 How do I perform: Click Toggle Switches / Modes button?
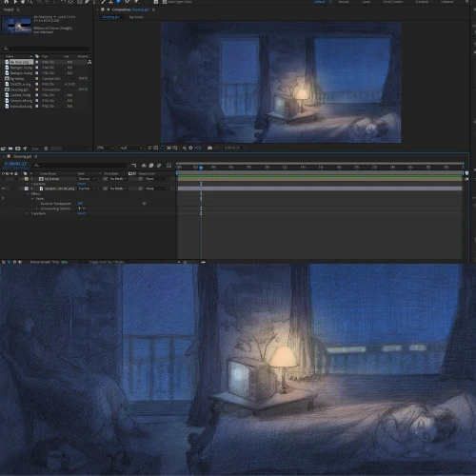107,262
